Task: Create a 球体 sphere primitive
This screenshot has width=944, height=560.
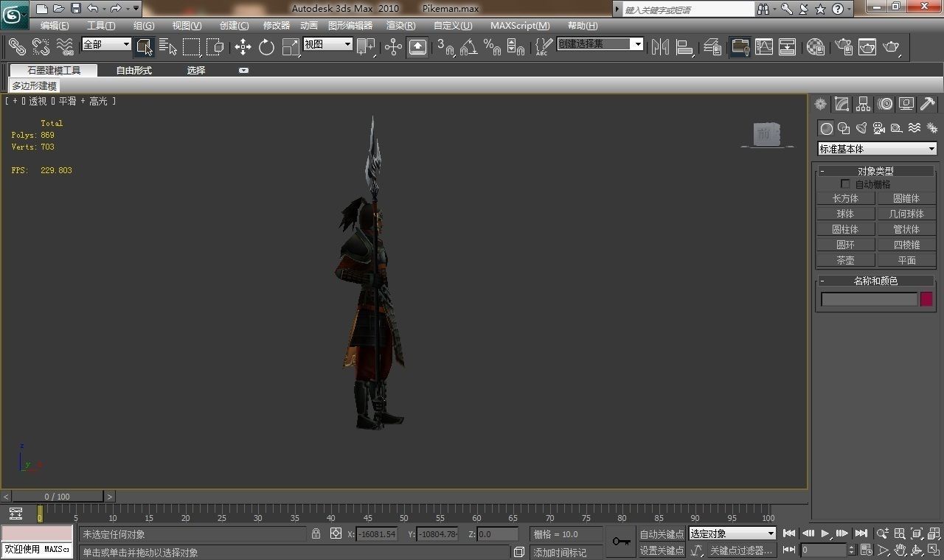Action: (845, 214)
